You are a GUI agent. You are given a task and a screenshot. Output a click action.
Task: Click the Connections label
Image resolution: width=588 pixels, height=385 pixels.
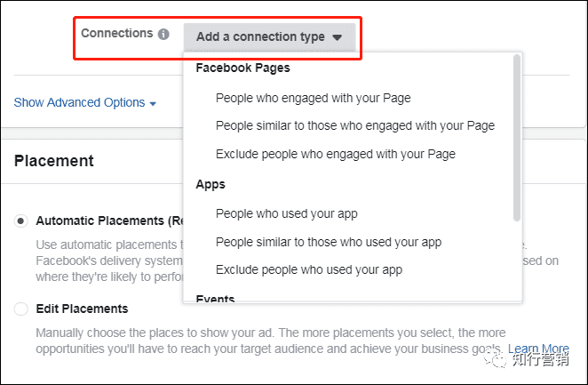click(x=116, y=33)
